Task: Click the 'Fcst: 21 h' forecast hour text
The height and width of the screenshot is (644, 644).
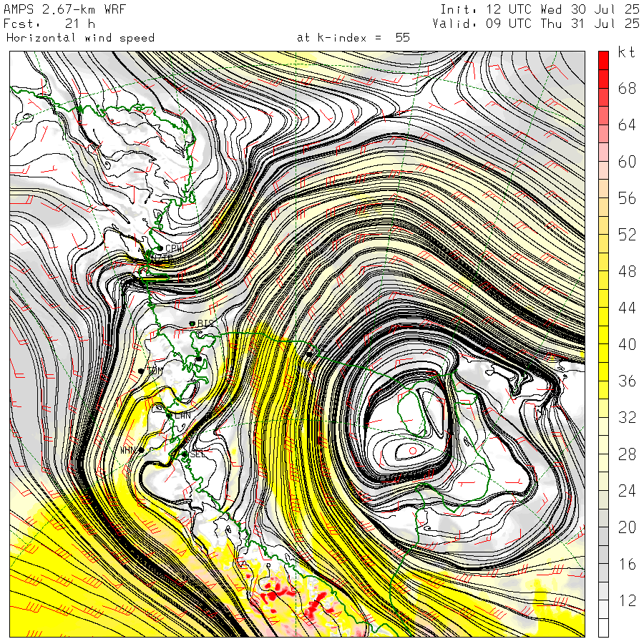Action: pyautogui.click(x=49, y=24)
